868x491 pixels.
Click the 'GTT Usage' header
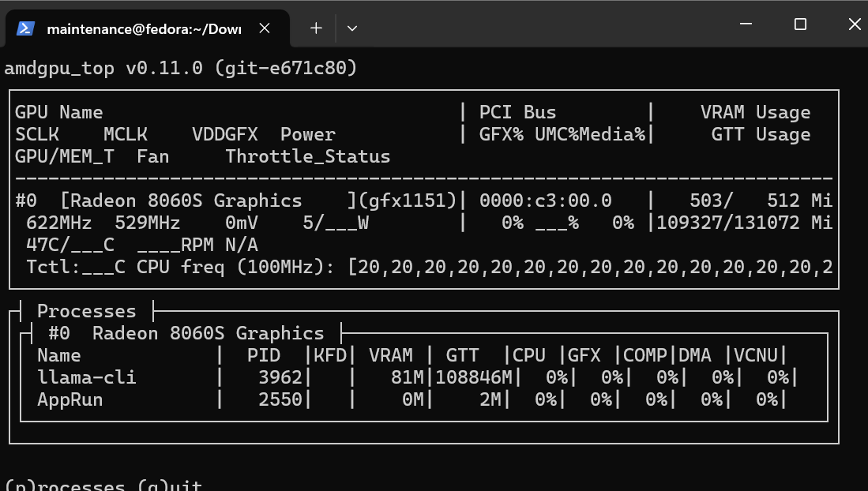[x=761, y=134]
